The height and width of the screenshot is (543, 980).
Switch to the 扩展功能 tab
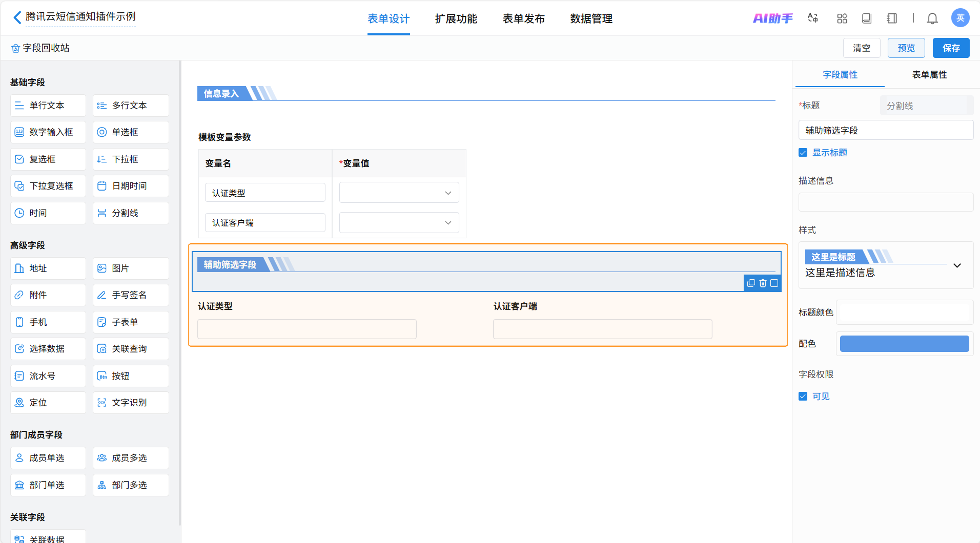click(x=456, y=19)
